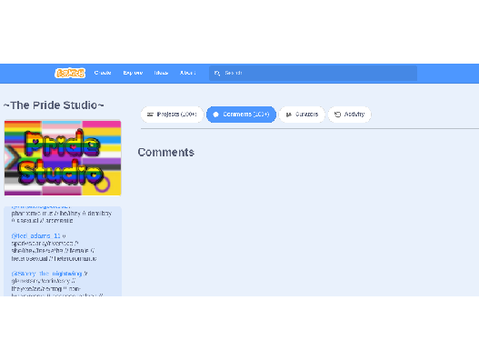Click the speech bubble icon on the Comments tab
The image size is (479, 360).
pyautogui.click(x=216, y=114)
